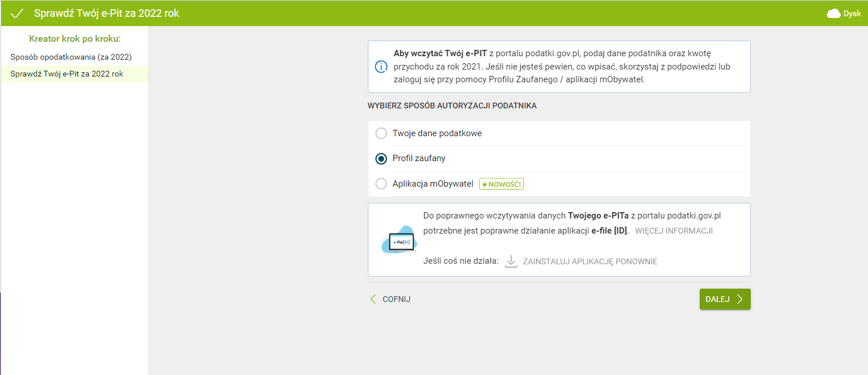Click the green NOWOŚĆ! badge
Viewport: 868px width, 375px height.
(x=502, y=184)
